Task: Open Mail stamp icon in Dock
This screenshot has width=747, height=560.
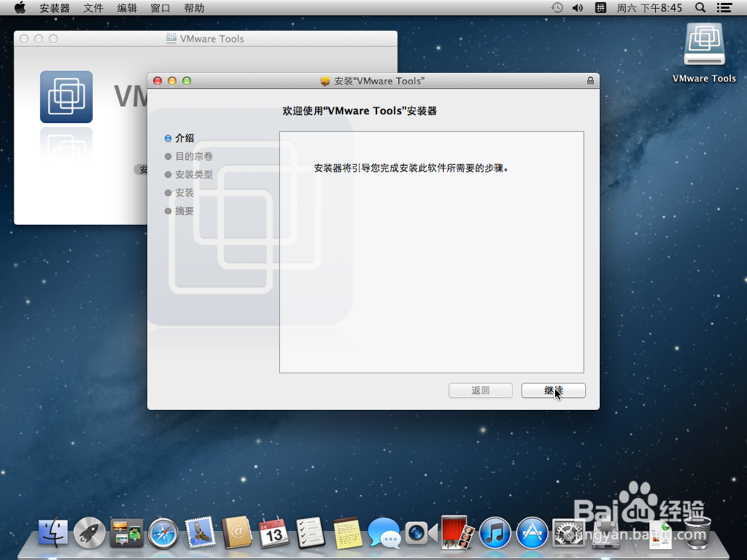Action: click(200, 532)
